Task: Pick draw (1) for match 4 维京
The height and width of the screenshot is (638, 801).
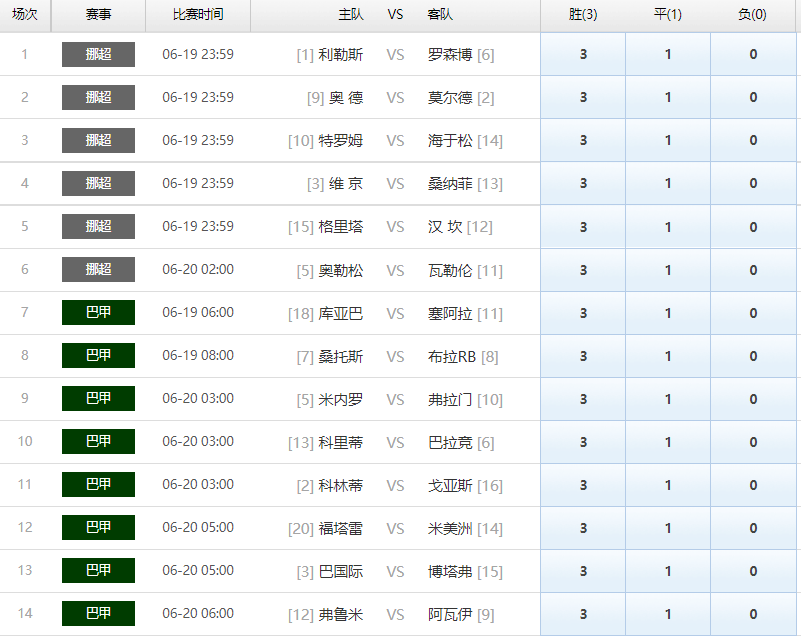Action: [x=668, y=183]
